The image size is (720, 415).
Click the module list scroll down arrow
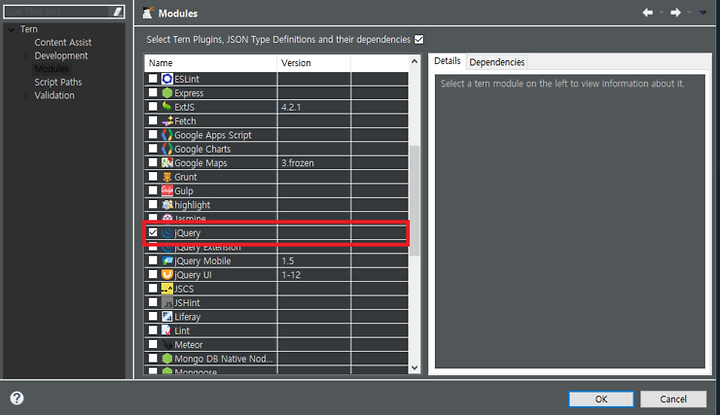click(414, 368)
